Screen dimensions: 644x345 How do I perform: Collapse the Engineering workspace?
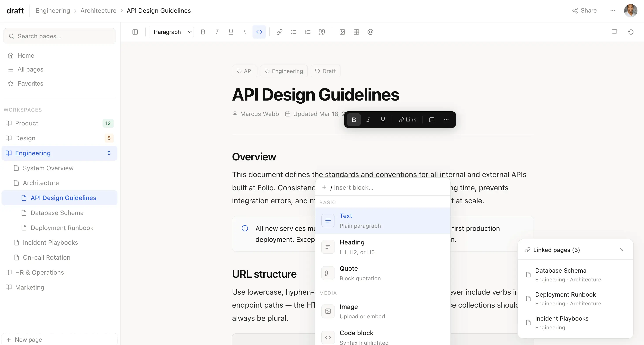pyautogui.click(x=60, y=153)
